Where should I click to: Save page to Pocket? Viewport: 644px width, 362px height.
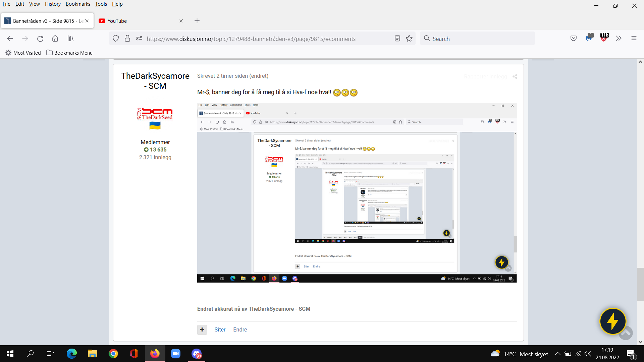coord(574,39)
